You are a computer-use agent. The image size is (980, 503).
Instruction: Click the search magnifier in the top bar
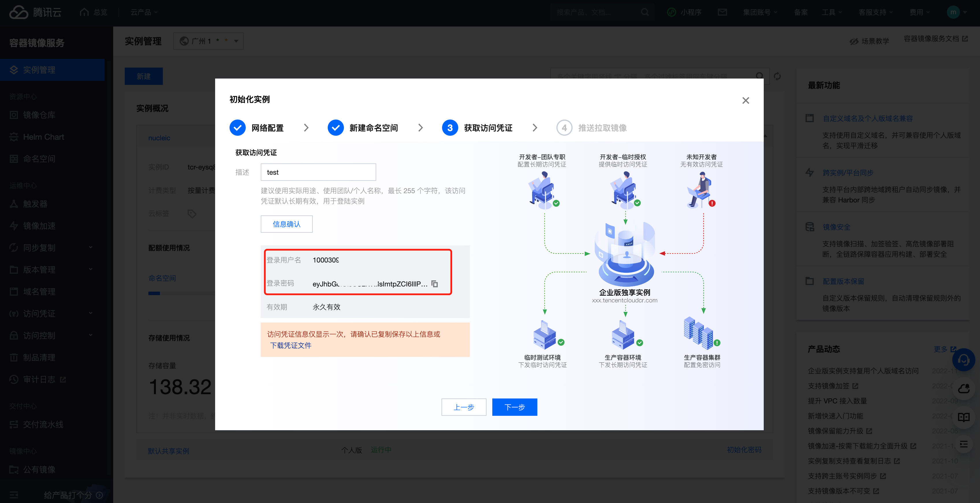645,12
